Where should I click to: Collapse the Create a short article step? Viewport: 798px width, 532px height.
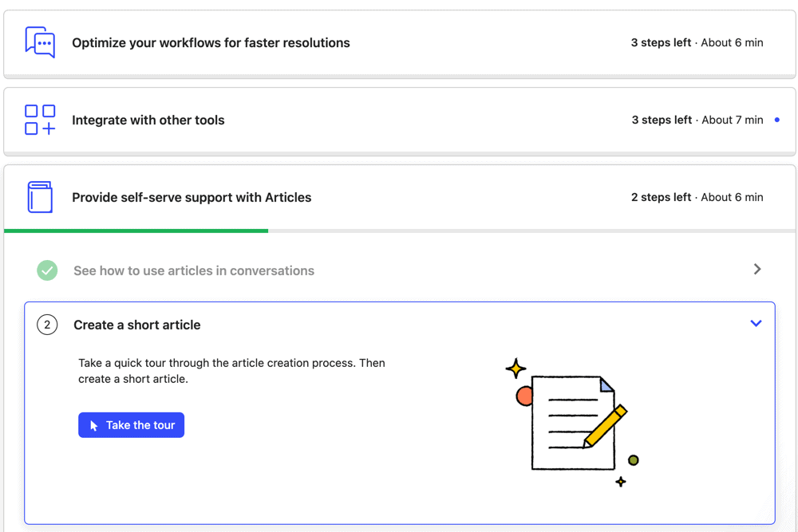point(757,324)
